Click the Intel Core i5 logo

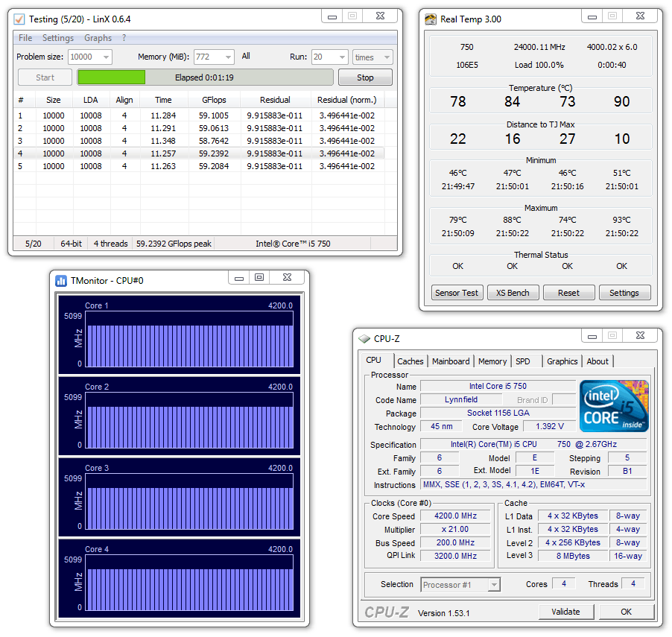click(613, 406)
